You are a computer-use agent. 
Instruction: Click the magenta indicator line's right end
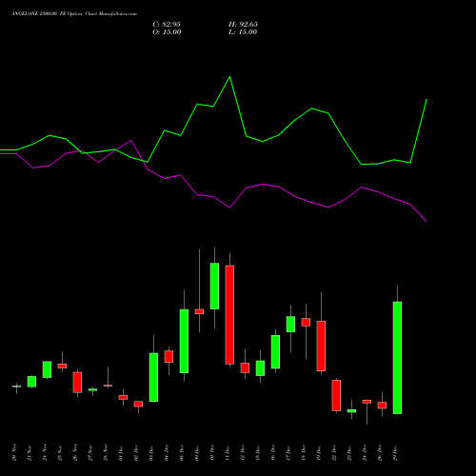click(x=426, y=221)
